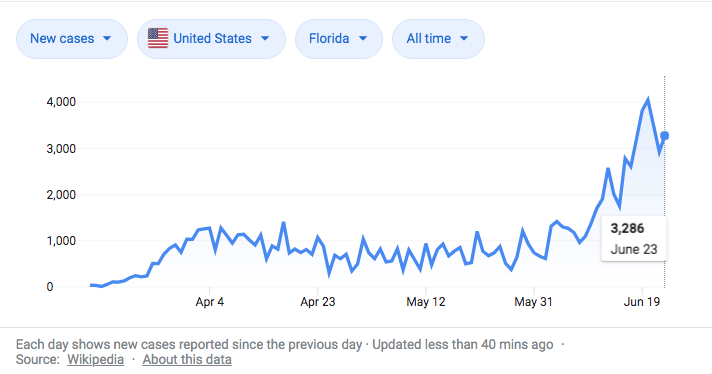Open the All time range dropdown
This screenshot has width=712, height=374.
[438, 39]
